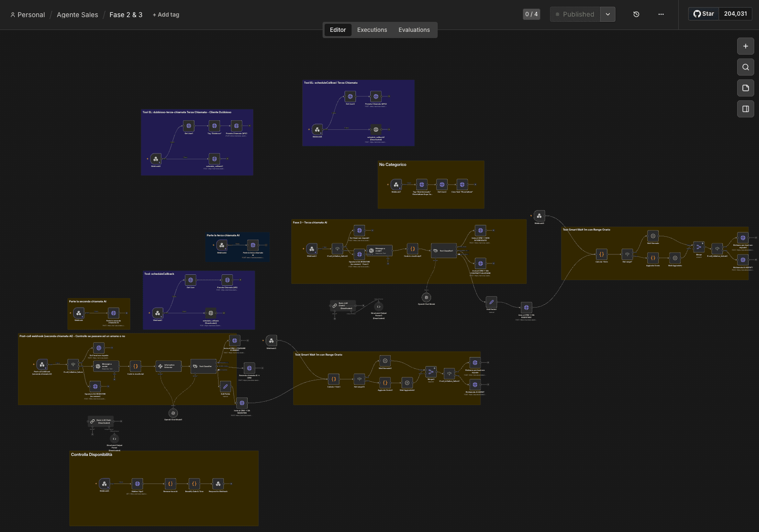Image resolution: width=759 pixels, height=532 pixels.
Task: Select the Basic LLM Chain deactivated node
Action: pyautogui.click(x=101, y=421)
